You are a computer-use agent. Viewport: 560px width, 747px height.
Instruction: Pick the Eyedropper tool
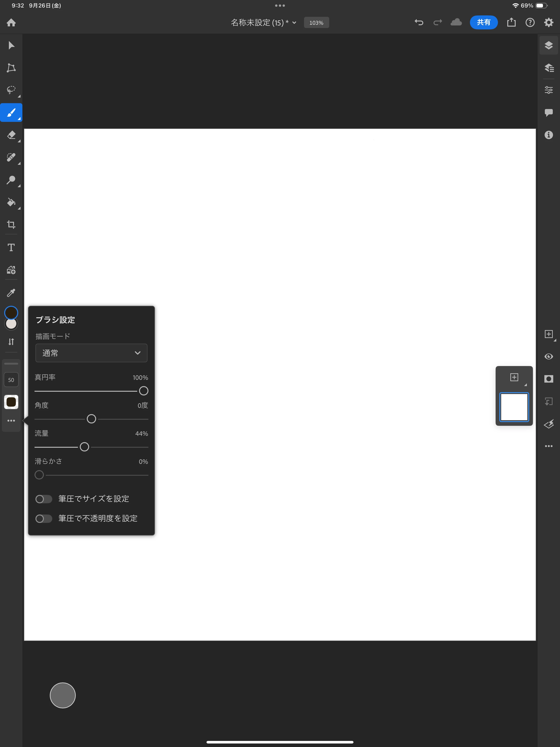pyautogui.click(x=11, y=292)
